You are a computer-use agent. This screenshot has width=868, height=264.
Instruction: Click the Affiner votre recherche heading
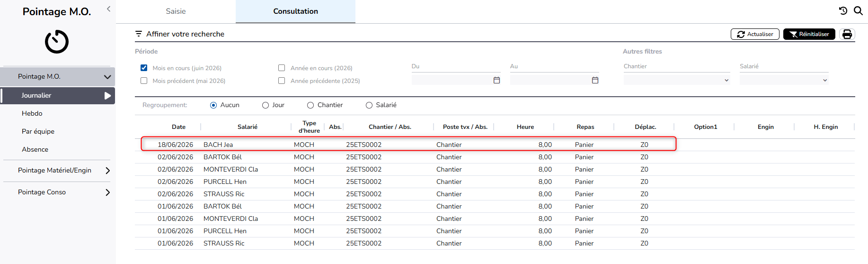point(185,34)
